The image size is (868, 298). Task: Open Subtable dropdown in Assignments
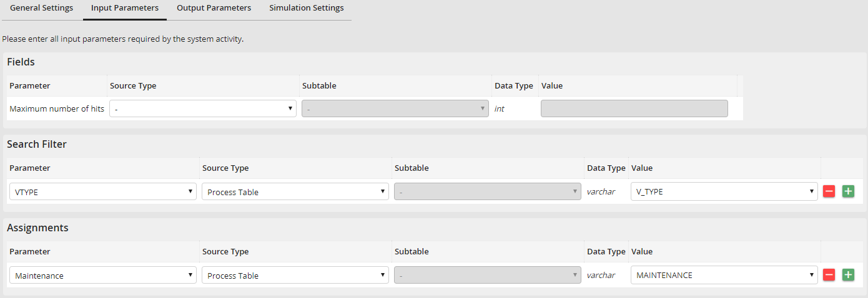point(488,275)
